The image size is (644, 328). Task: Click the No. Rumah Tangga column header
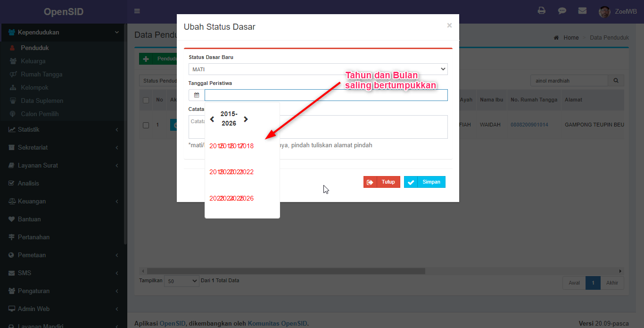point(534,100)
